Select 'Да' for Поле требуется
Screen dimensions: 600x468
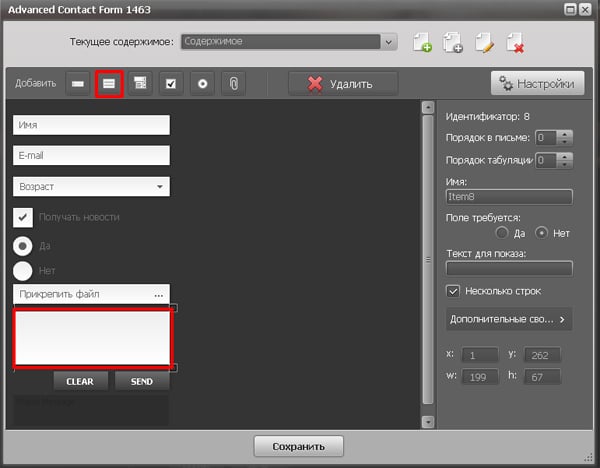[502, 233]
